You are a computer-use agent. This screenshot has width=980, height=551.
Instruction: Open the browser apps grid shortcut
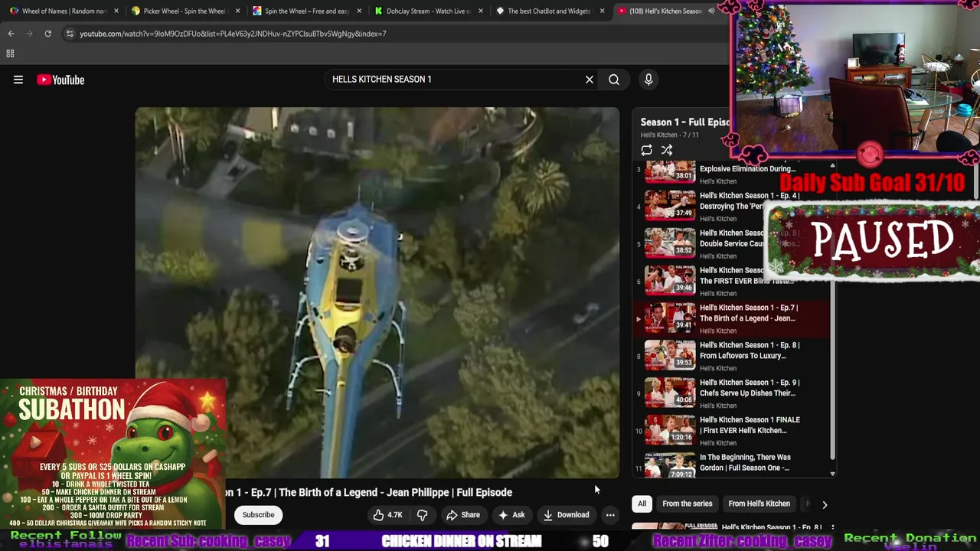point(10,54)
